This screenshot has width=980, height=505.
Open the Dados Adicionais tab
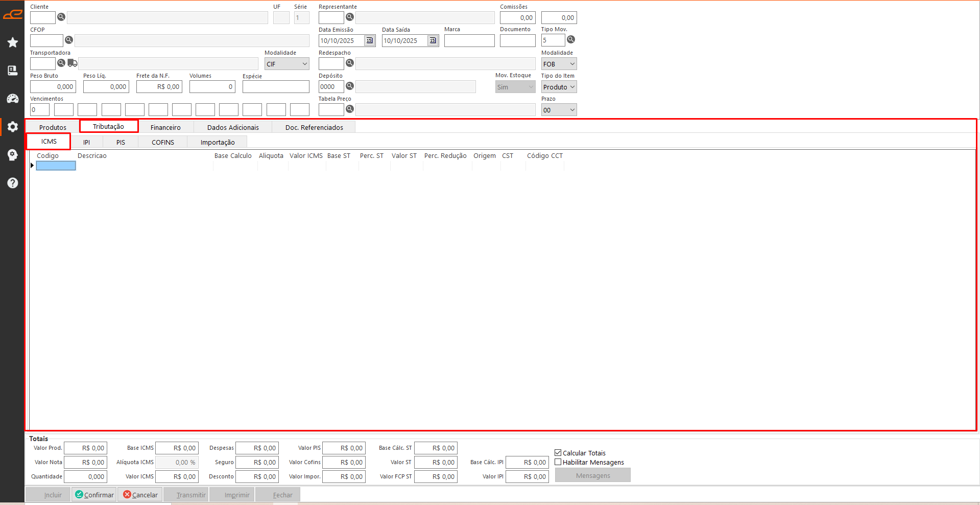tap(233, 127)
